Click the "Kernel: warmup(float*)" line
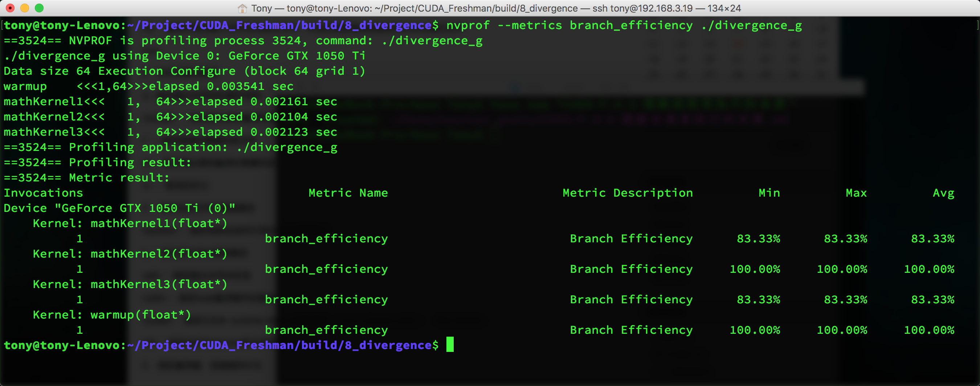 (112, 315)
